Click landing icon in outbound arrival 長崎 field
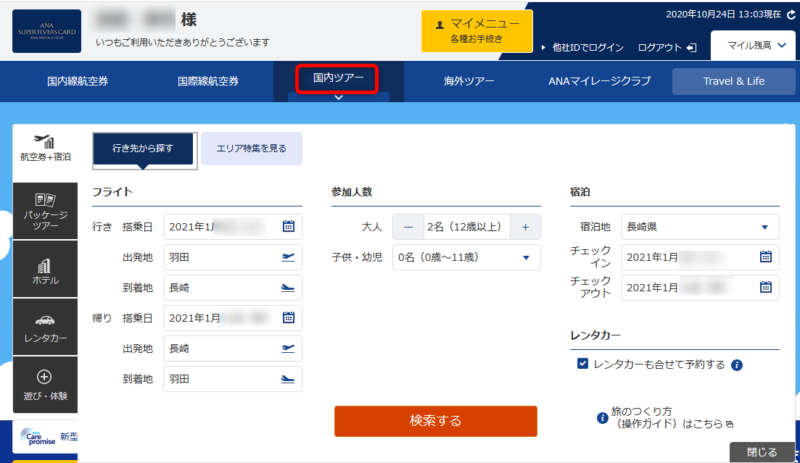The image size is (800, 463). pos(288,287)
